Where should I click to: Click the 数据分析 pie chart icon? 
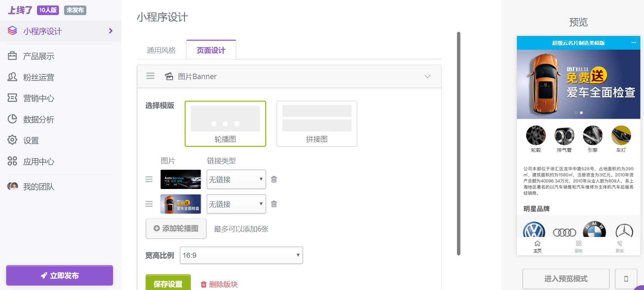(x=12, y=119)
